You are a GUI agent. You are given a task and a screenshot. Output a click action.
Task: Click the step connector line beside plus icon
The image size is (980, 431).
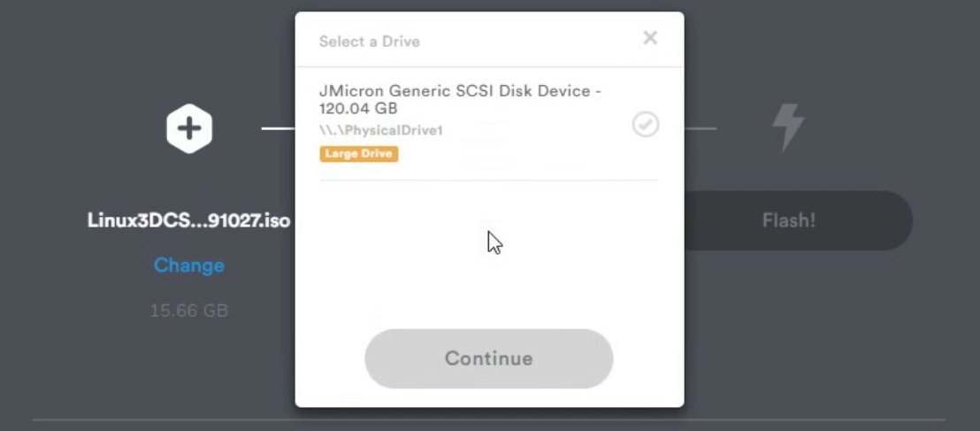pos(278,129)
